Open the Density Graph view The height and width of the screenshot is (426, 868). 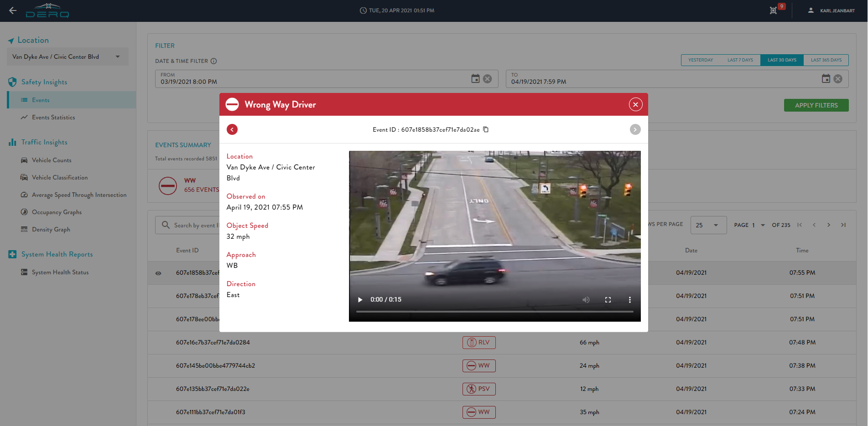[51, 229]
